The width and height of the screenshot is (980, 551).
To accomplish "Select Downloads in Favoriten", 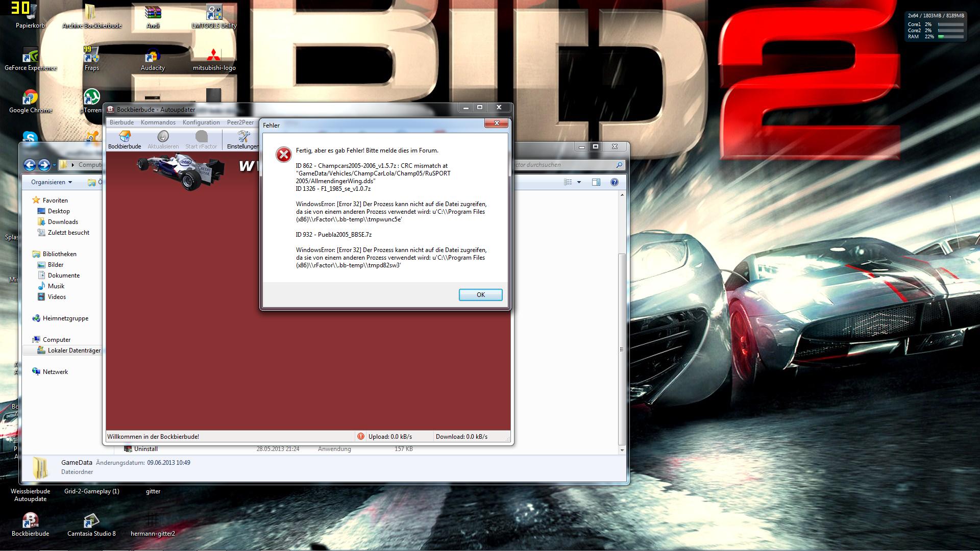I will point(63,222).
